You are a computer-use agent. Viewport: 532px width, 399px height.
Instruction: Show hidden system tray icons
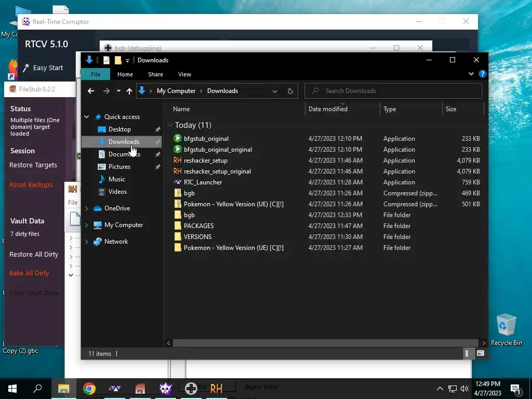[440, 389]
